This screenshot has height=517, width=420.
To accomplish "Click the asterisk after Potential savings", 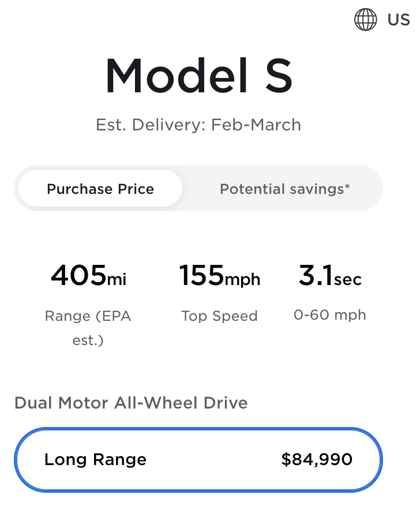I will pyautogui.click(x=347, y=187).
